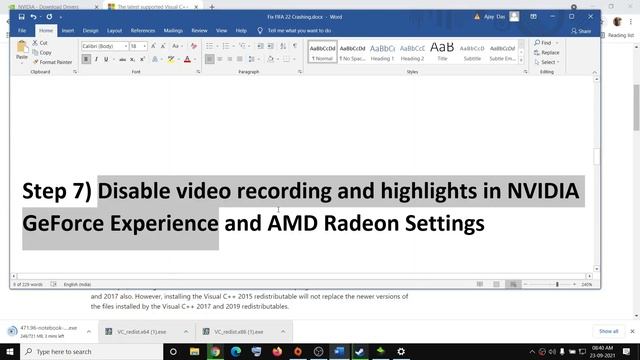The height and width of the screenshot is (360, 640).
Task: Open the File tab
Action: 22,31
